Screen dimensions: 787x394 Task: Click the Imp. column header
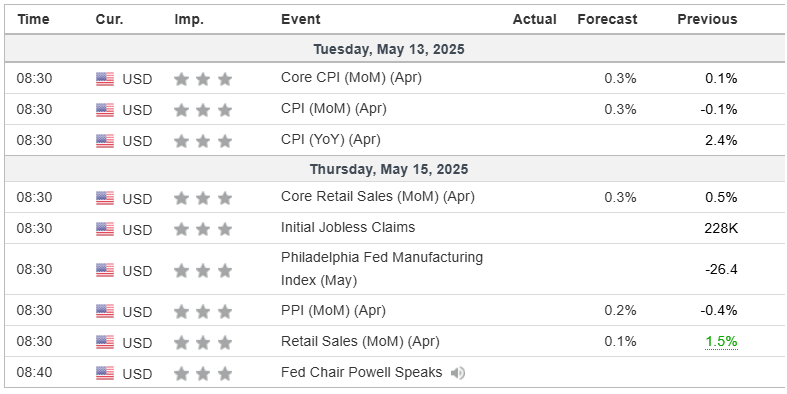[x=189, y=20]
